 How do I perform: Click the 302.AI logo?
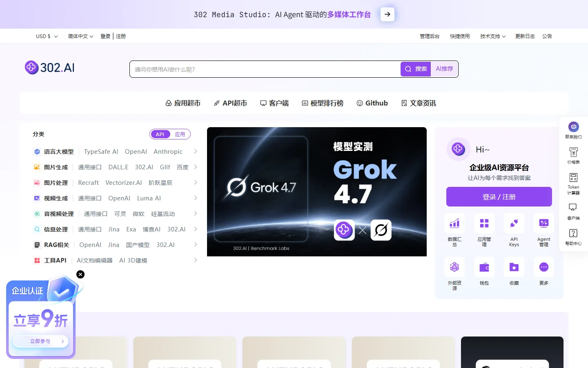50,67
